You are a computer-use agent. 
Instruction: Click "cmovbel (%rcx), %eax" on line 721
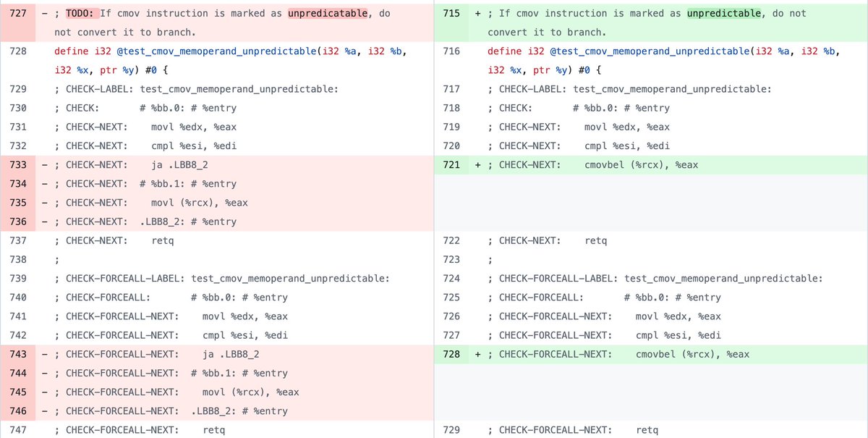(641, 165)
